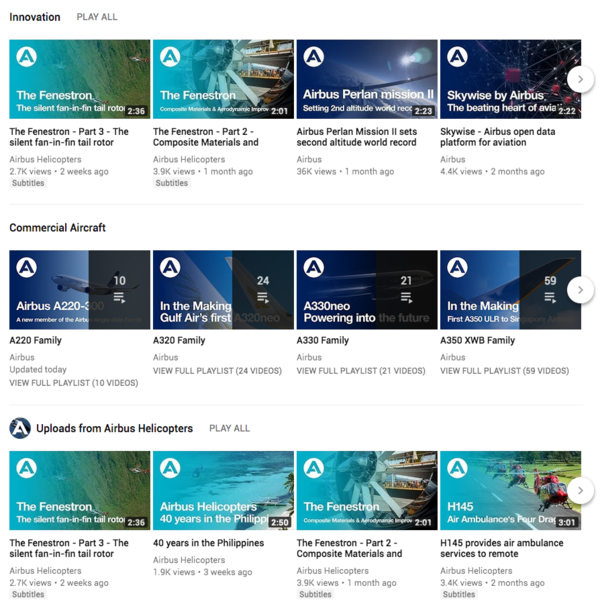Click 'Updated today' under A220 Family
This screenshot has height=608, width=600.
[x=38, y=370]
